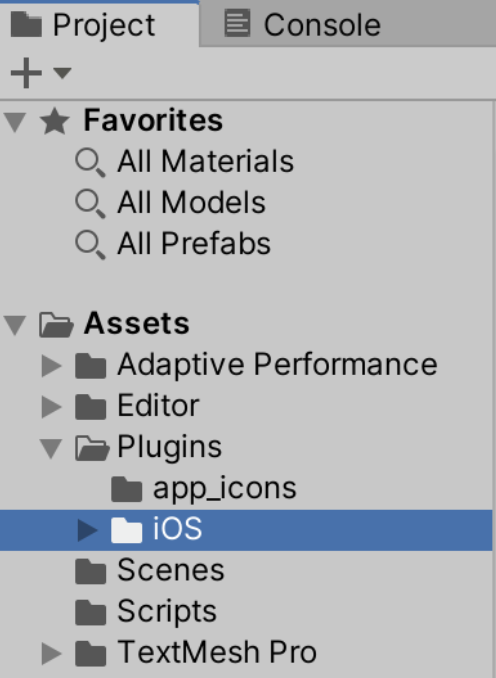Click the Favorites star icon
This screenshot has width=496, height=678.
[x=54, y=121]
